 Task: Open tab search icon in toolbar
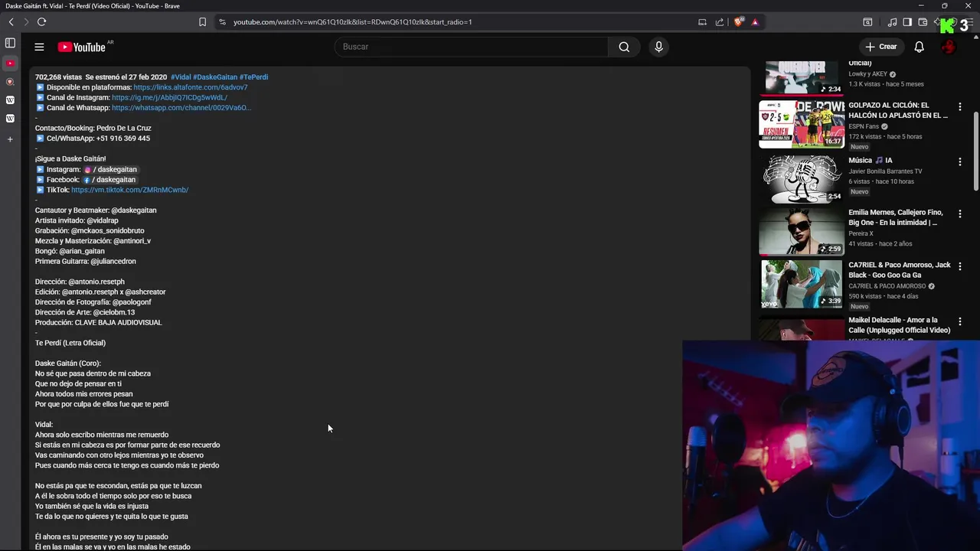(867, 22)
